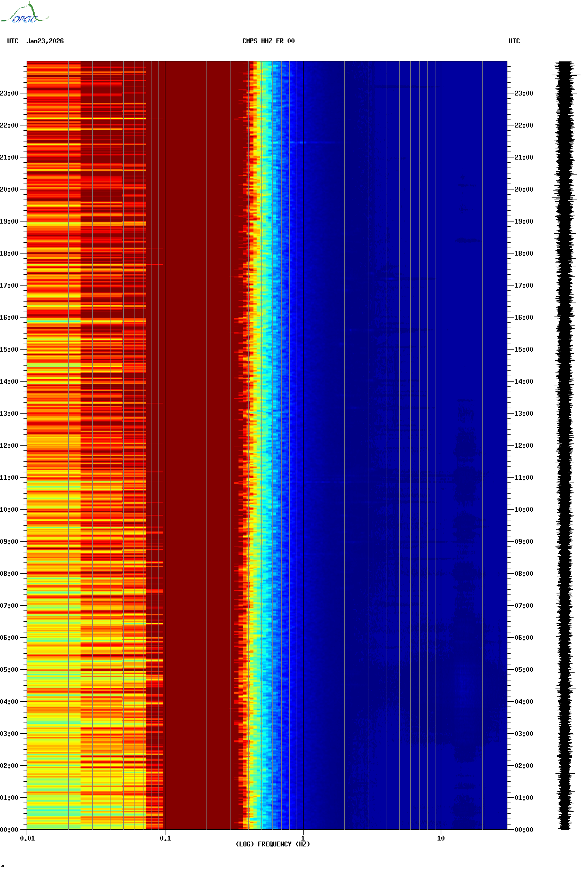Click the UTC label beside the date

13,41
